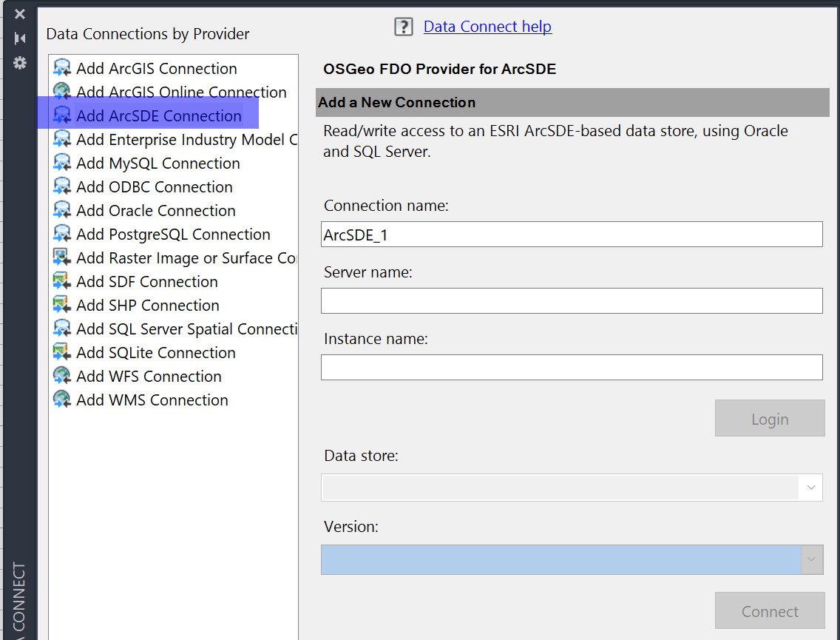Choose Add PostgreSQL Connection
The width and height of the screenshot is (840, 640).
[173, 235]
